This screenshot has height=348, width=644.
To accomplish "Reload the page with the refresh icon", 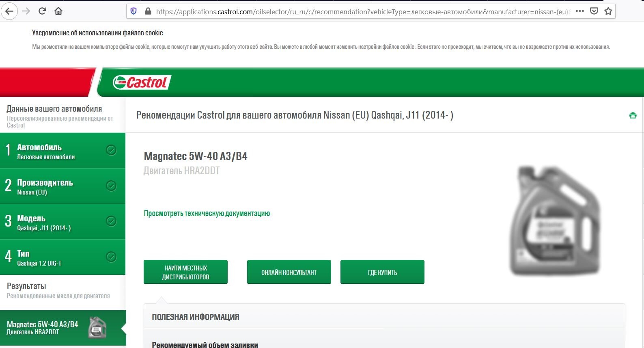I will pyautogui.click(x=42, y=11).
